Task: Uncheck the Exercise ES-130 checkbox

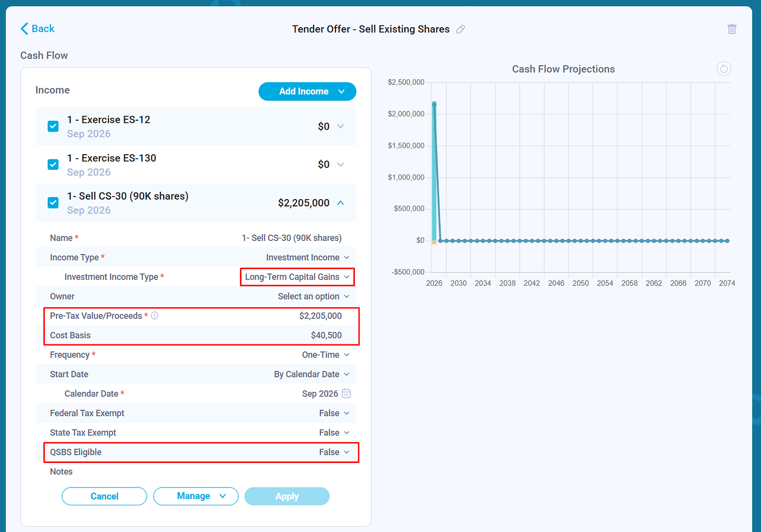Action: click(53, 165)
